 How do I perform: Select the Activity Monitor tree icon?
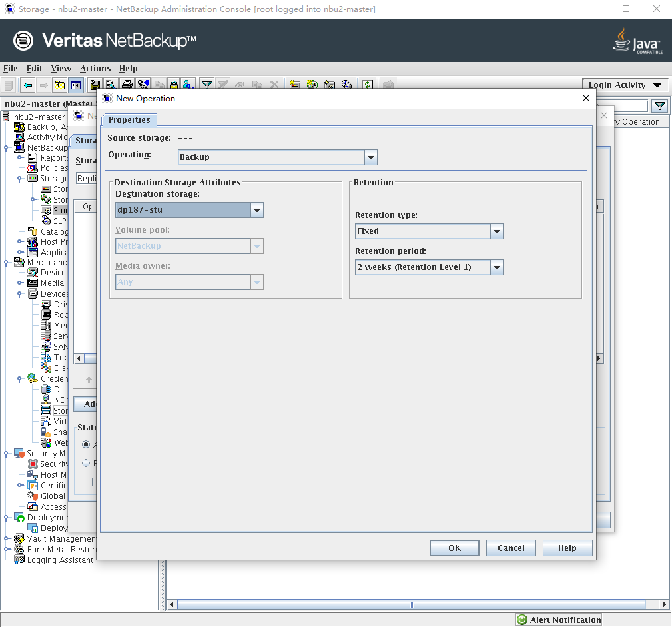coord(20,137)
